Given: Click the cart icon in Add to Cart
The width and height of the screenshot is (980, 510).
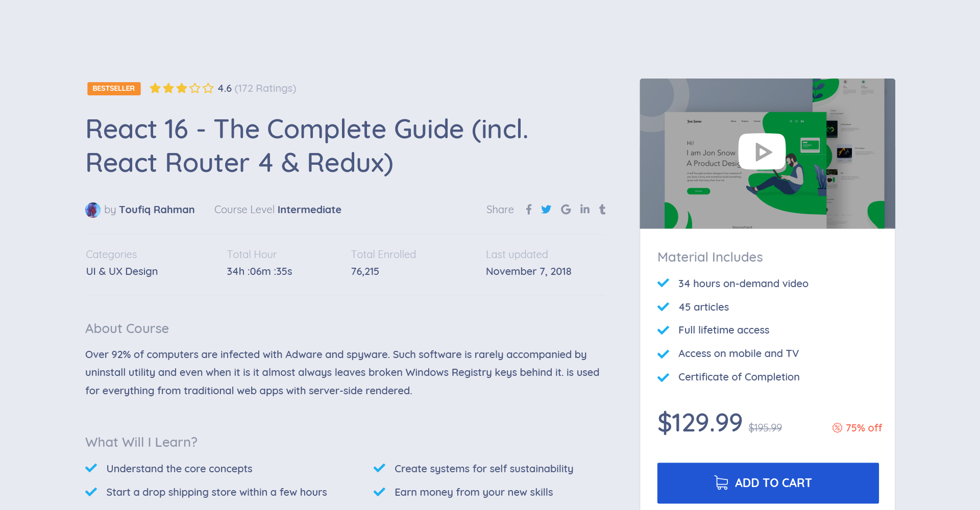Looking at the screenshot, I should [x=721, y=483].
